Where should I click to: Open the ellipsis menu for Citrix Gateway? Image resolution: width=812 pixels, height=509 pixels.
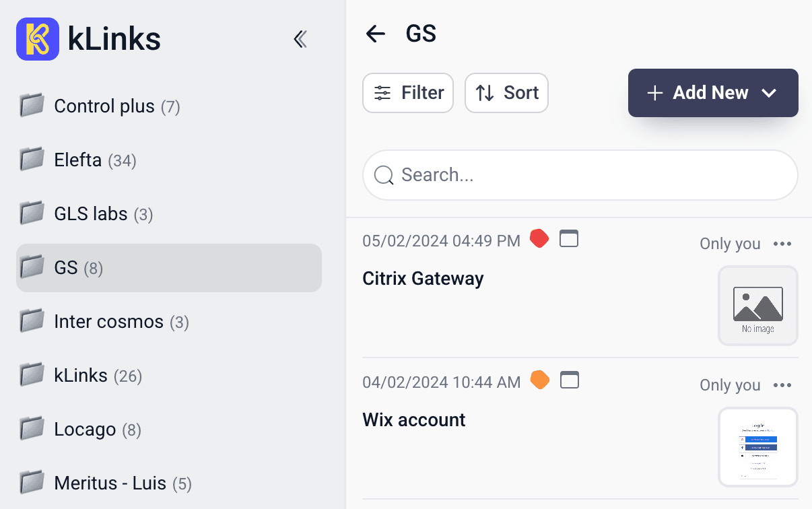coord(782,244)
